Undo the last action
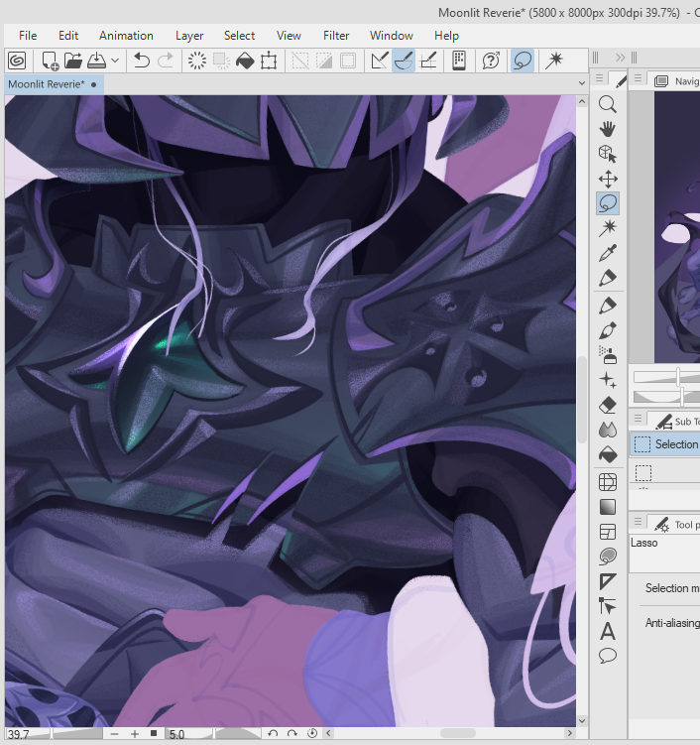Screen dimensions: 700x745 (142, 61)
